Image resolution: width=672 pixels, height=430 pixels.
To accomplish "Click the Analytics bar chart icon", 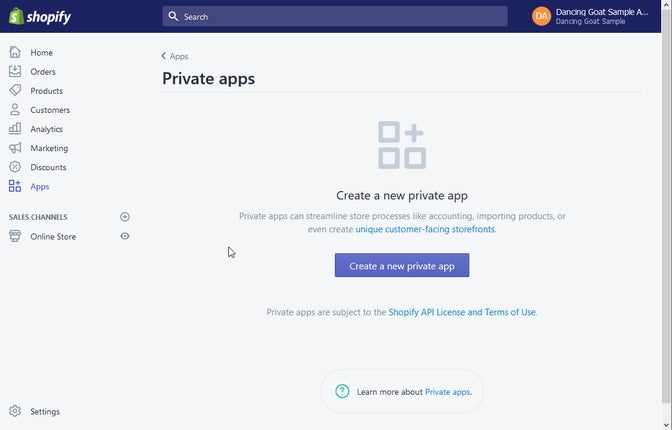I will point(15,128).
